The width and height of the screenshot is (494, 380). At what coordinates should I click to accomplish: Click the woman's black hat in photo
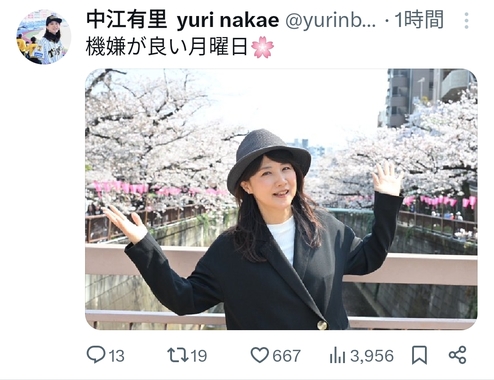click(x=268, y=159)
